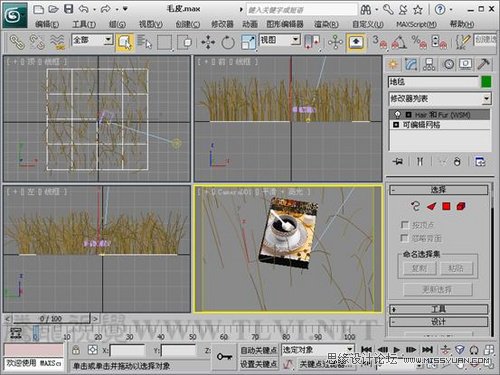Toggle the Spinner Snap button
500x375 pixels.
point(439,42)
